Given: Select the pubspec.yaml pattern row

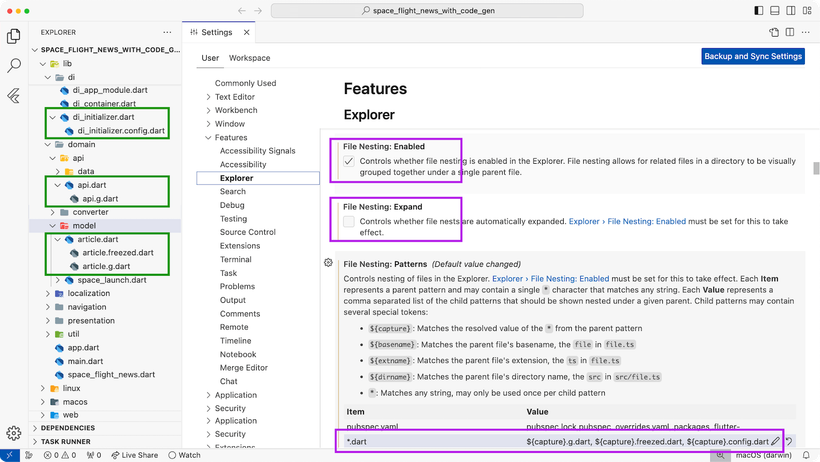Looking at the screenshot, I should pyautogui.click(x=570, y=427).
